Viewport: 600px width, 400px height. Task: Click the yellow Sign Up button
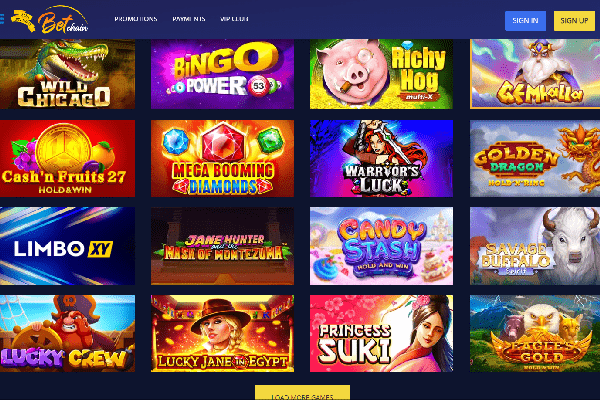[574, 21]
